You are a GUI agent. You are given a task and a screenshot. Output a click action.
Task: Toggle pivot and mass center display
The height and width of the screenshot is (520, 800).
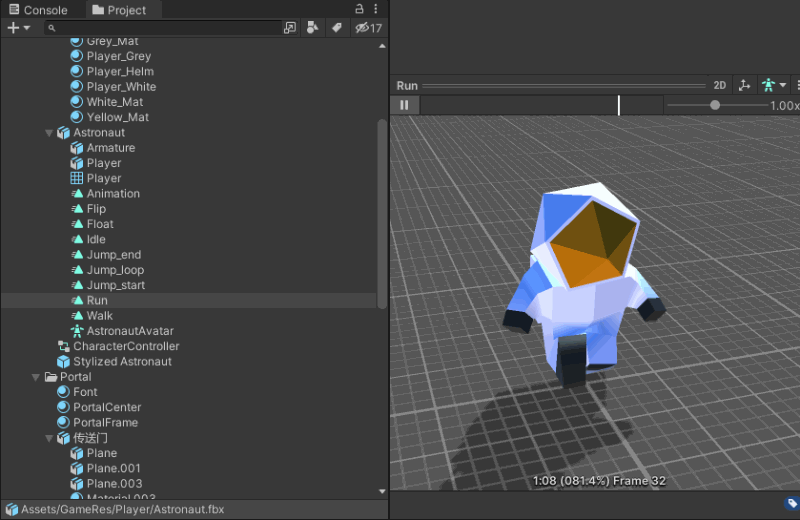(744, 85)
